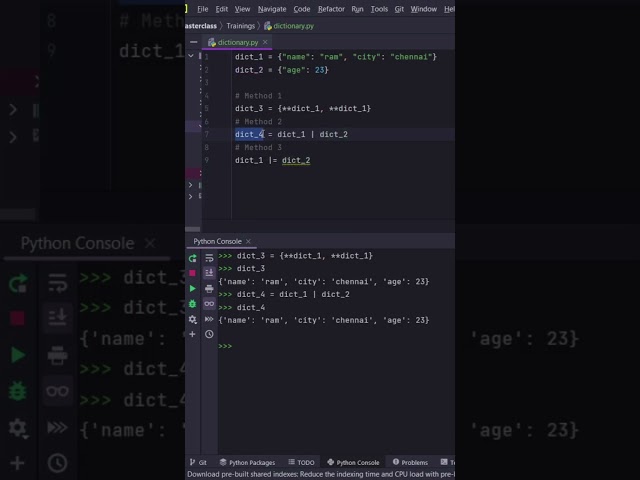
Task: Open the Run menu
Action: pos(357,9)
